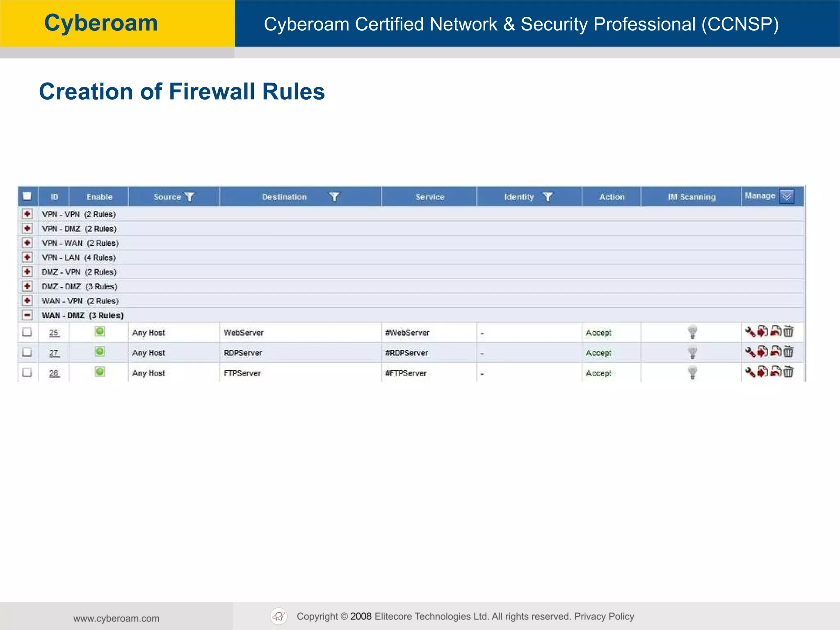840x630 pixels.
Task: Click the Service column header
Action: 429,197
